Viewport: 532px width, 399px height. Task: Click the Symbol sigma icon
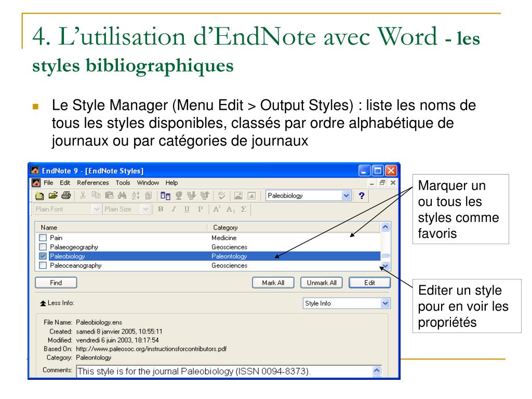(244, 209)
